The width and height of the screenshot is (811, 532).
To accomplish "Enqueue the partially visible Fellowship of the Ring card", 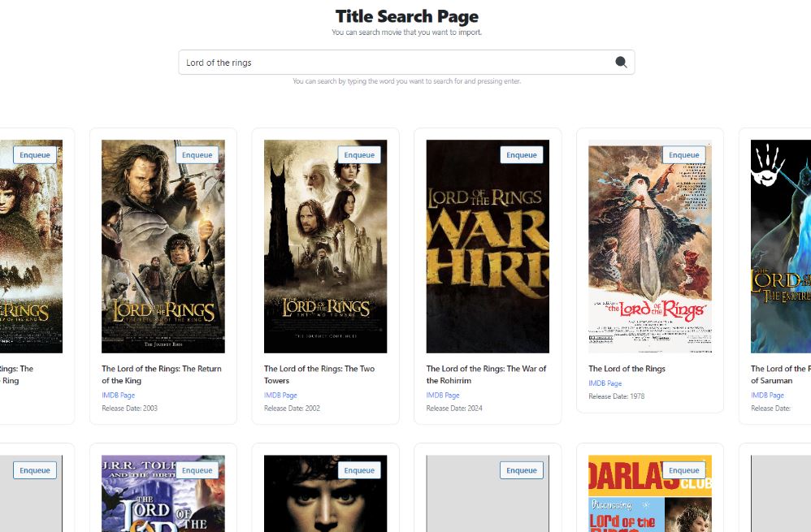I will click(x=35, y=155).
